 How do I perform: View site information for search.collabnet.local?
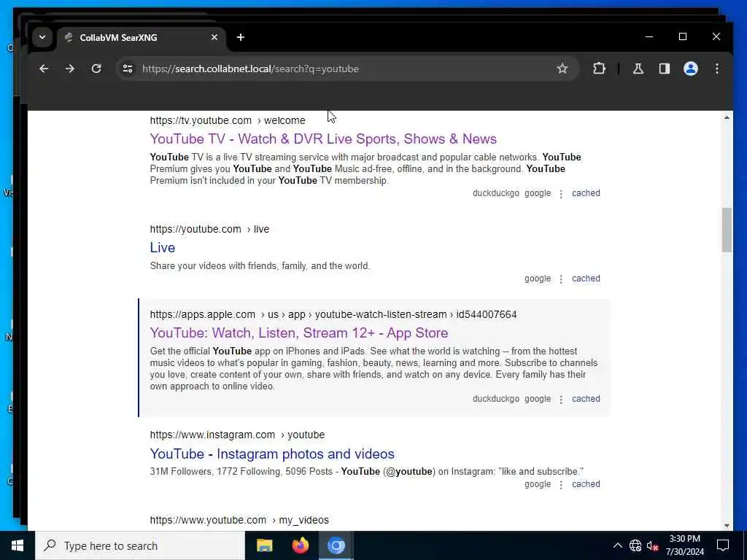pyautogui.click(x=128, y=69)
